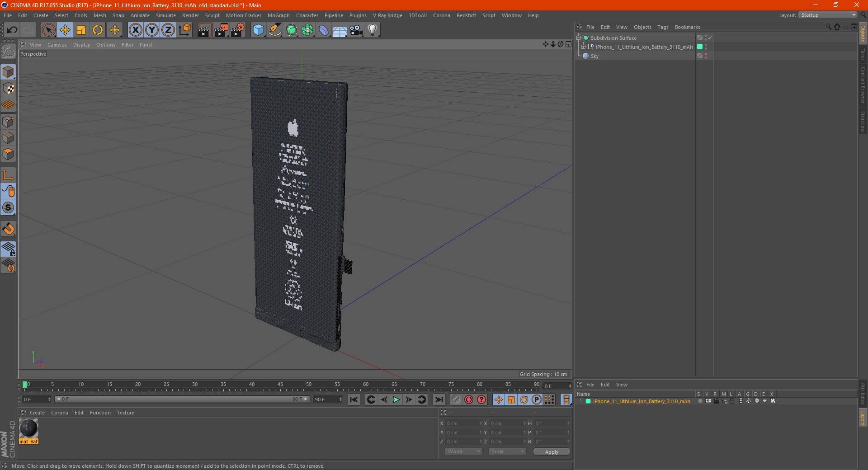Click the Undo arrow icon
This screenshot has width=868, height=470.
tap(12, 30)
